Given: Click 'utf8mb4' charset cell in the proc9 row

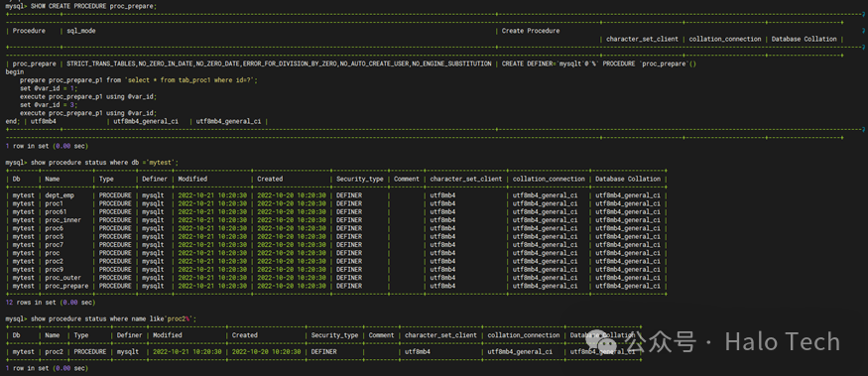Looking at the screenshot, I should [x=442, y=270].
